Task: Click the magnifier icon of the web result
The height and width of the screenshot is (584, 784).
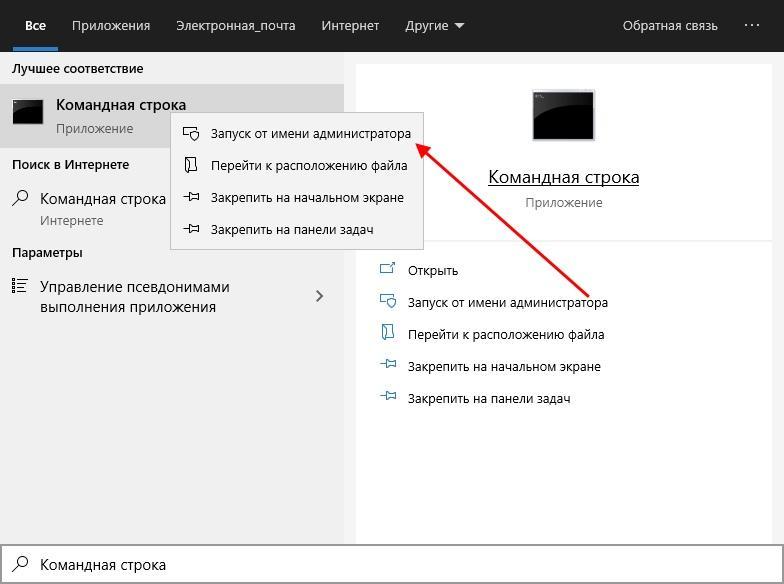Action: point(20,198)
